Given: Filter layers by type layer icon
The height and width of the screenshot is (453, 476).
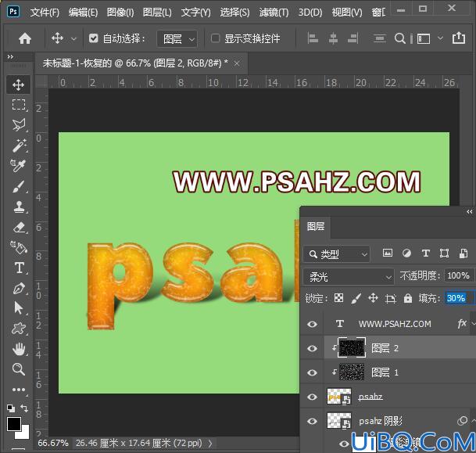Looking at the screenshot, I should tap(426, 253).
